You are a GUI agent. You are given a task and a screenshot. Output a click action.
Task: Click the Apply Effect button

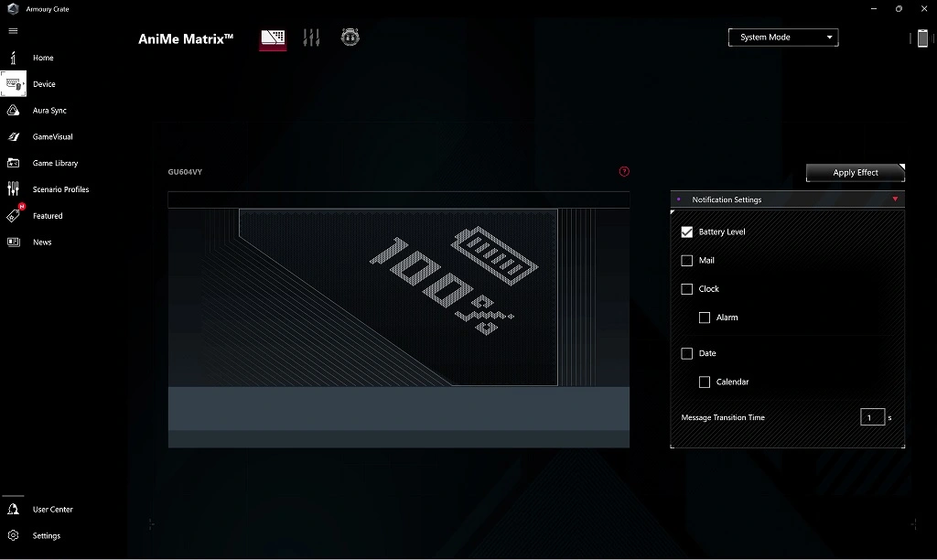coord(856,172)
